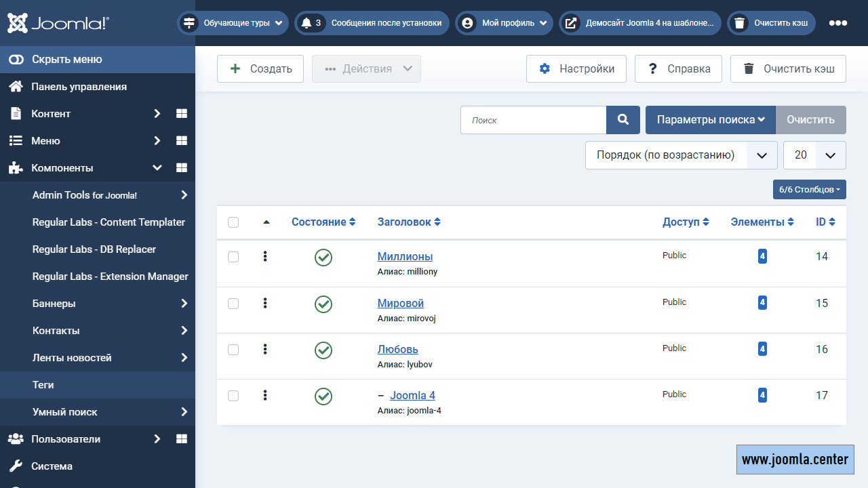Select the checkbox for the Joomla 4 row
Viewport: 868px width, 488px height.
tap(233, 396)
